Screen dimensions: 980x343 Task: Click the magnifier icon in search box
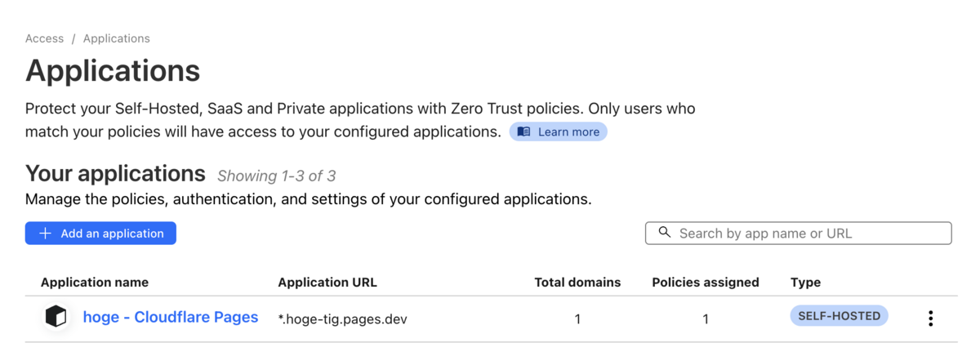click(x=665, y=233)
